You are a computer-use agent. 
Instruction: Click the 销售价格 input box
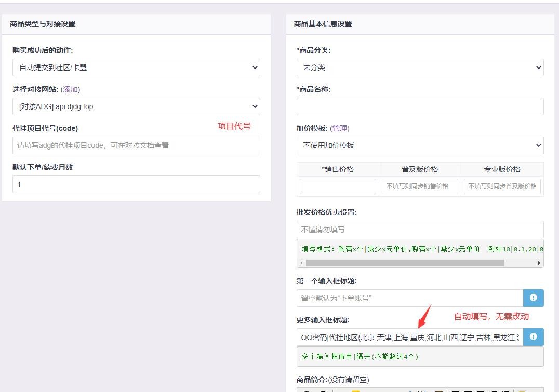(338, 186)
